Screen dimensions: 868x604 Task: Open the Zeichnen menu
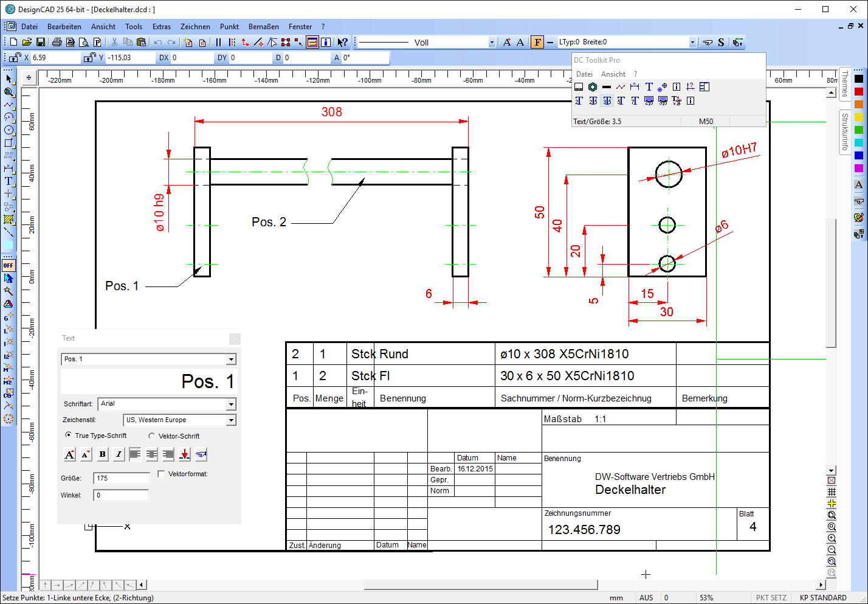click(x=195, y=27)
